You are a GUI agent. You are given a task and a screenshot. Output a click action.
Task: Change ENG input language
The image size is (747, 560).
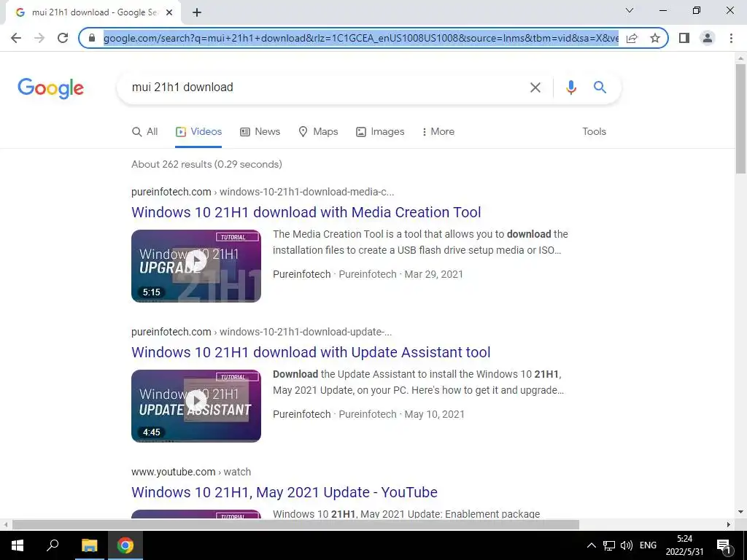(x=648, y=545)
